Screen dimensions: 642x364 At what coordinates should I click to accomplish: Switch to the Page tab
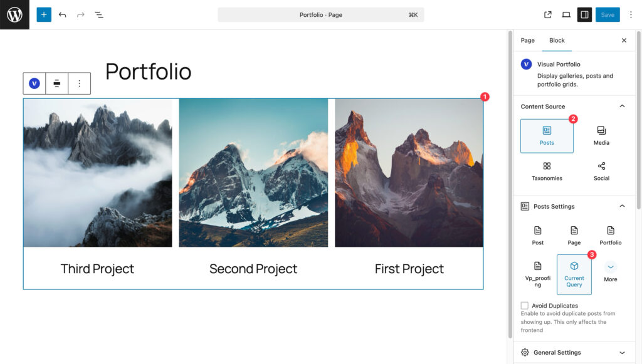[528, 40]
